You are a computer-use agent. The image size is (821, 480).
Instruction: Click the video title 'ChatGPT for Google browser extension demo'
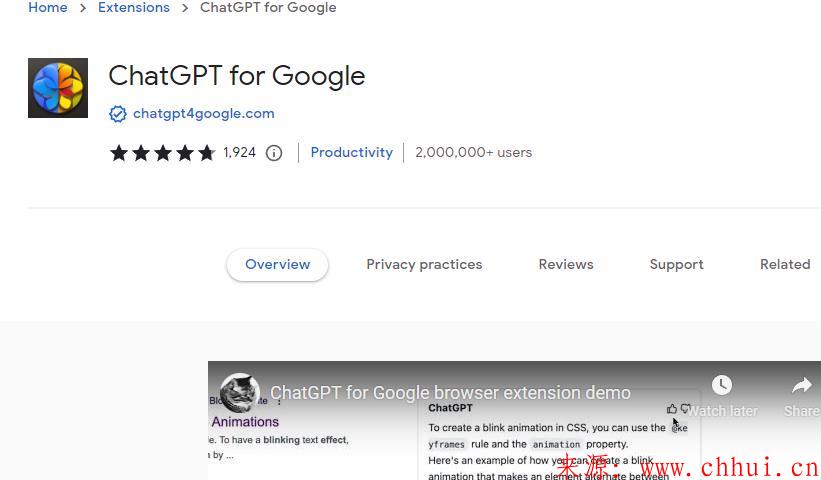450,393
